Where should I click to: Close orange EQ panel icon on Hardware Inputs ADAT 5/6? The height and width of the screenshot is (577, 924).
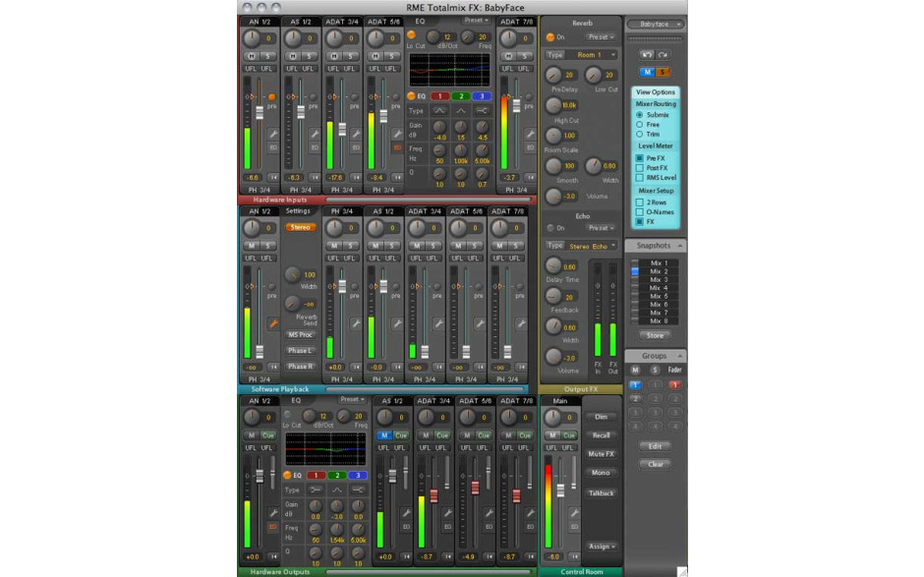[x=397, y=147]
